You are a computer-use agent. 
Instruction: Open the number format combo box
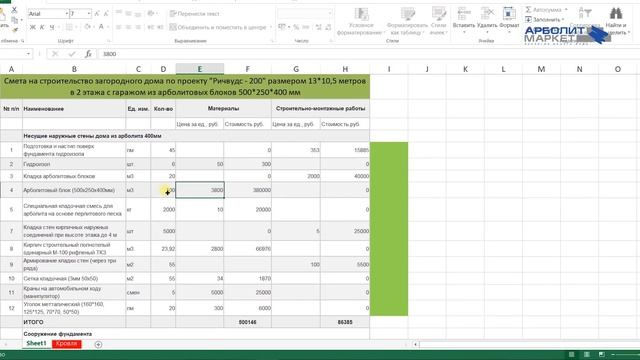[304, 13]
